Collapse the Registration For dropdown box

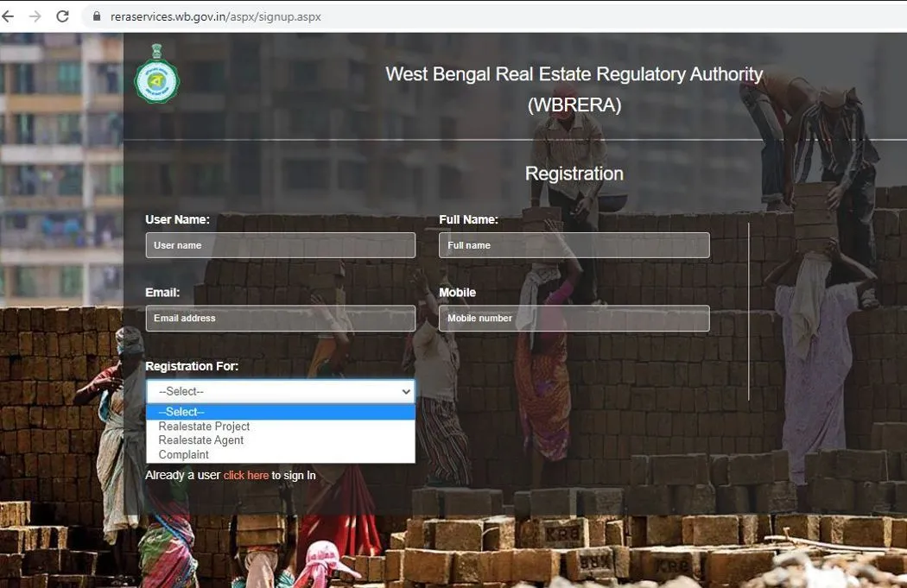280,391
